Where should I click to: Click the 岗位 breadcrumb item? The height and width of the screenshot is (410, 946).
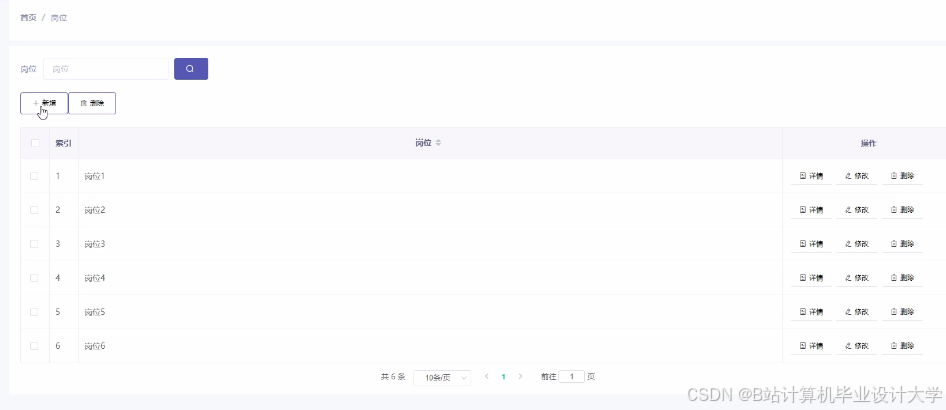click(59, 18)
